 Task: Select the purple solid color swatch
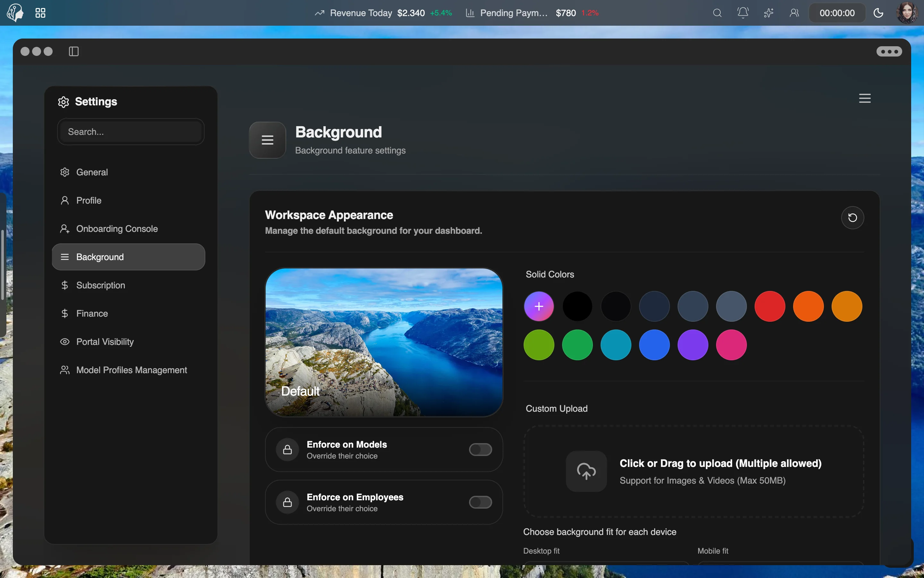click(x=693, y=345)
